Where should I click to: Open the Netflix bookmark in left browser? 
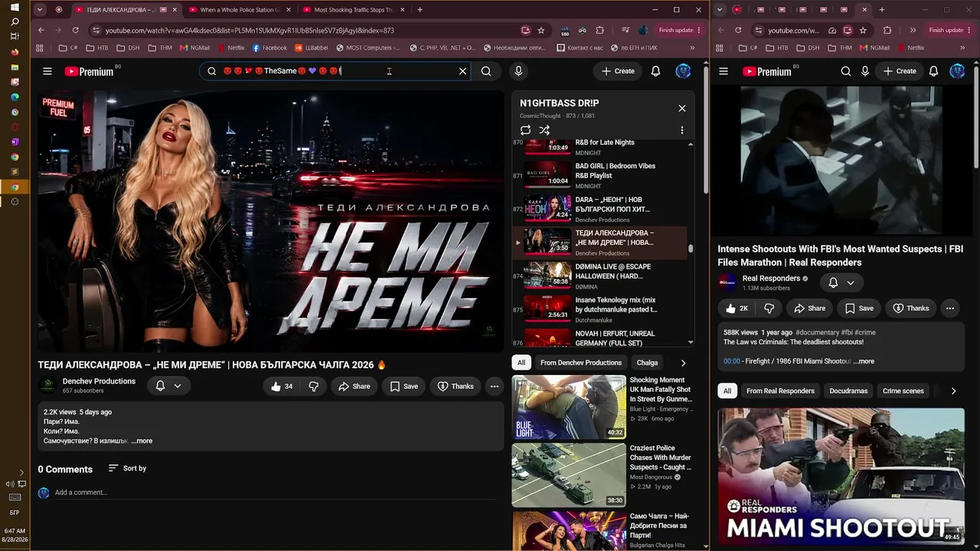(230, 47)
